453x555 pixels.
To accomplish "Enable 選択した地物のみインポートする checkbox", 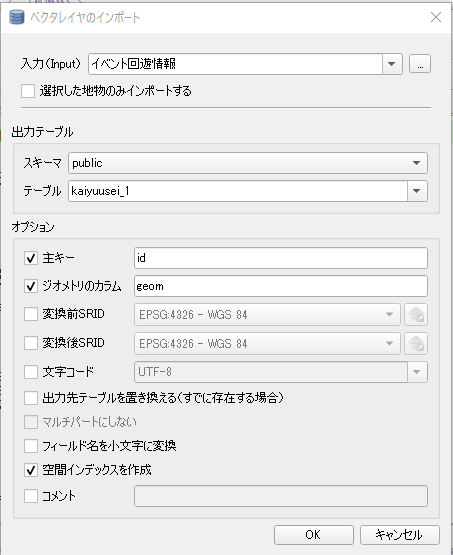I will click(28, 91).
